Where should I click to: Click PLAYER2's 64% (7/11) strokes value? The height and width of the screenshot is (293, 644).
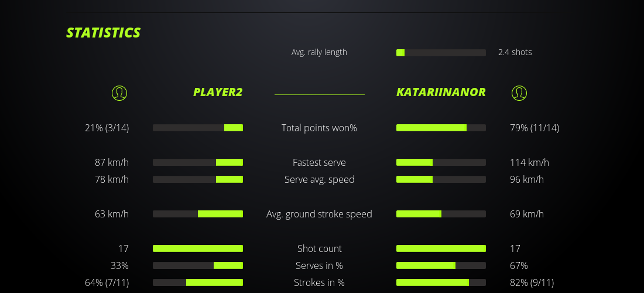[107, 282]
